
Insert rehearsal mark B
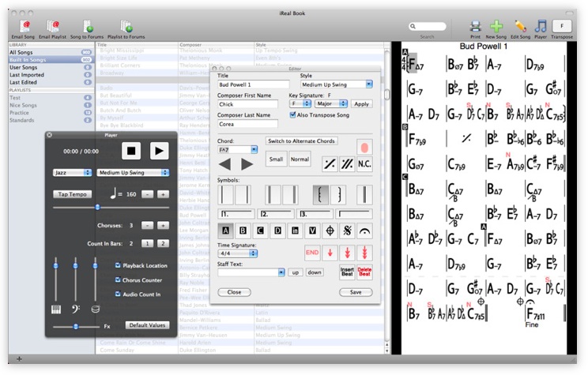pos(243,231)
